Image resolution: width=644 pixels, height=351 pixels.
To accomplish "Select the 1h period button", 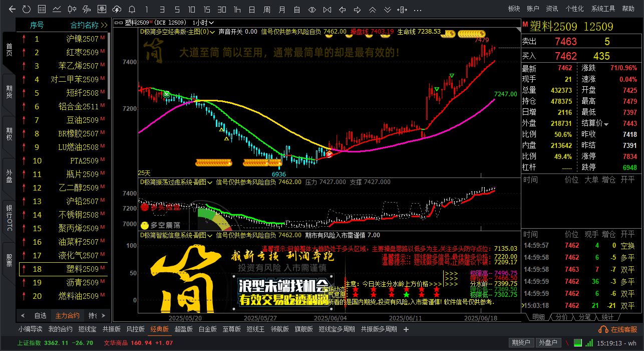I will [x=237, y=9].
